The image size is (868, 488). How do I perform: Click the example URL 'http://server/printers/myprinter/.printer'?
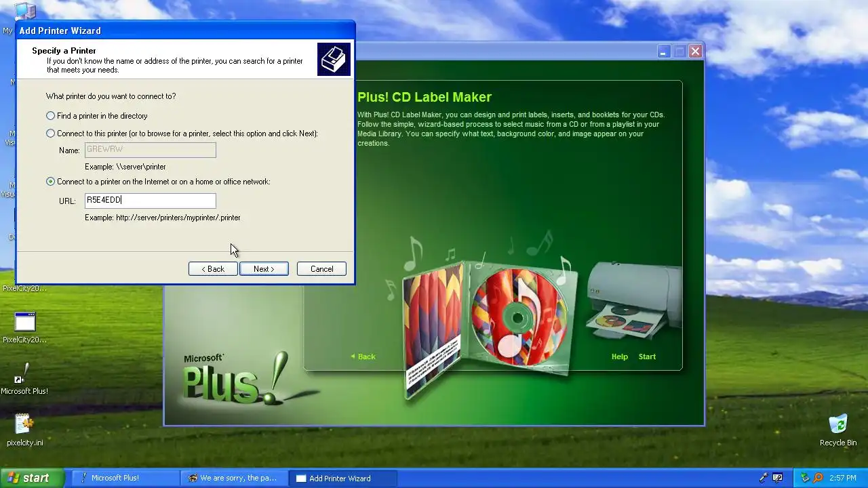point(178,218)
